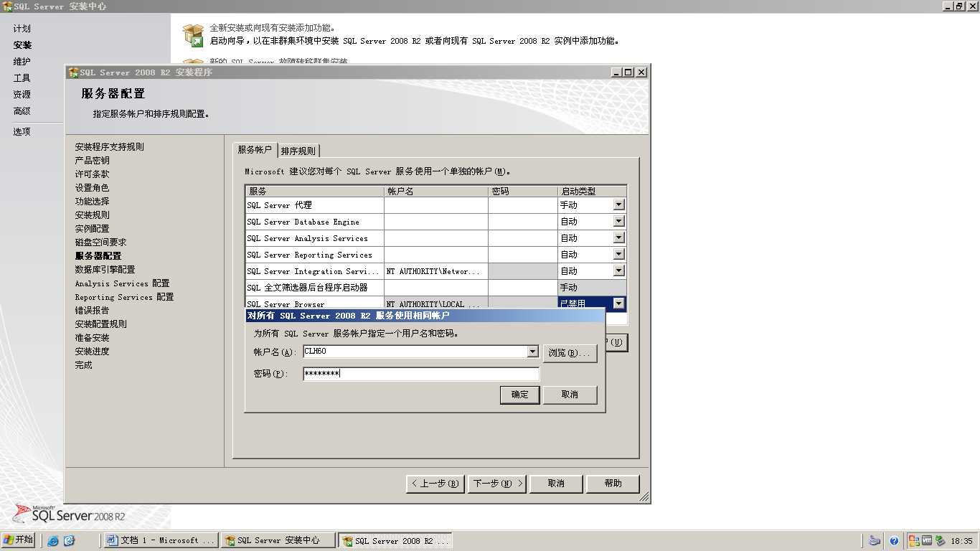
Task: Click the 帐户名 column header
Action: [437, 192]
